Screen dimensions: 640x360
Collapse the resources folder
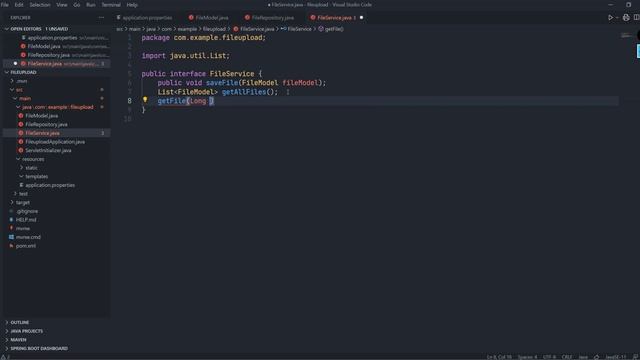point(18,159)
